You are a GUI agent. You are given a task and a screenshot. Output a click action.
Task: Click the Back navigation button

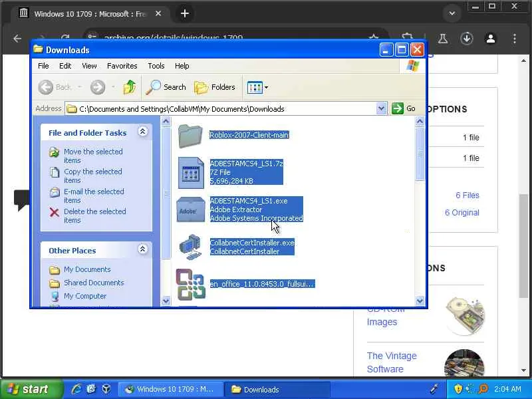[x=55, y=87]
